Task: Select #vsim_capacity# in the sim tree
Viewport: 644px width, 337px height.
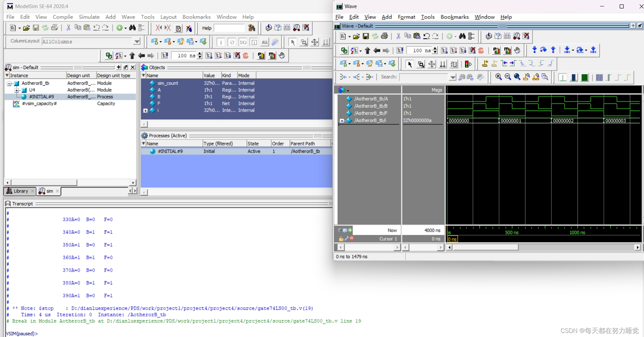Action: click(x=39, y=104)
